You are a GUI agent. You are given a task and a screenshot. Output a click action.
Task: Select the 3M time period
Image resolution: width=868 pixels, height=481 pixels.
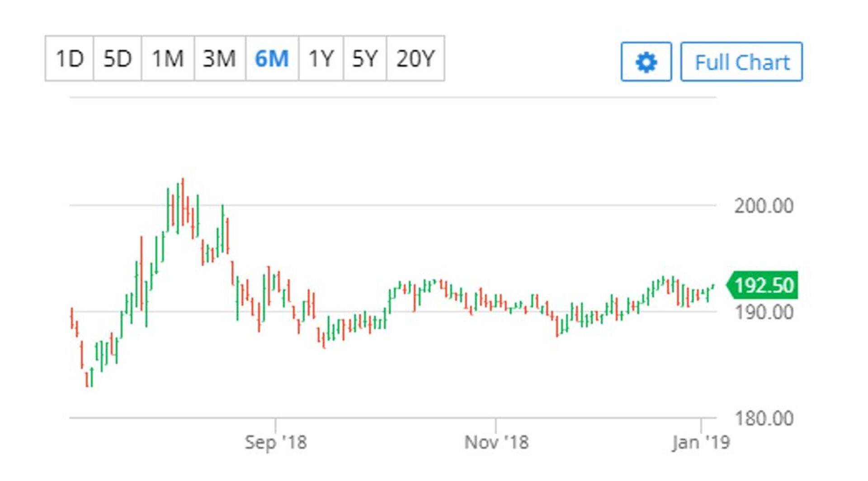(220, 58)
